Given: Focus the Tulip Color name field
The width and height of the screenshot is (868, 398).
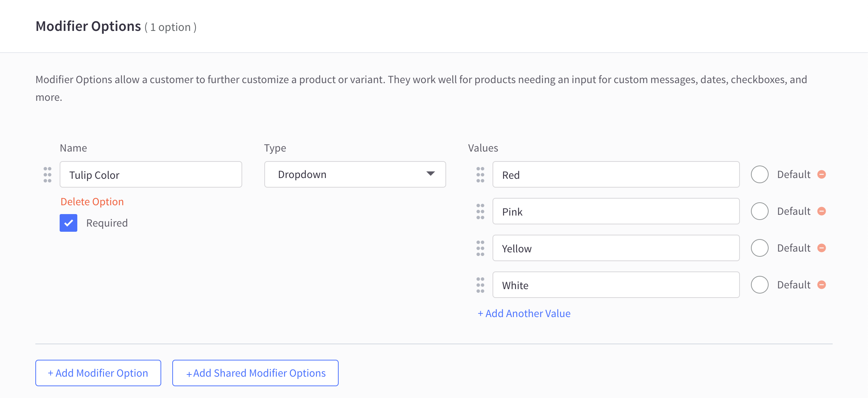Looking at the screenshot, I should pyautogui.click(x=151, y=174).
